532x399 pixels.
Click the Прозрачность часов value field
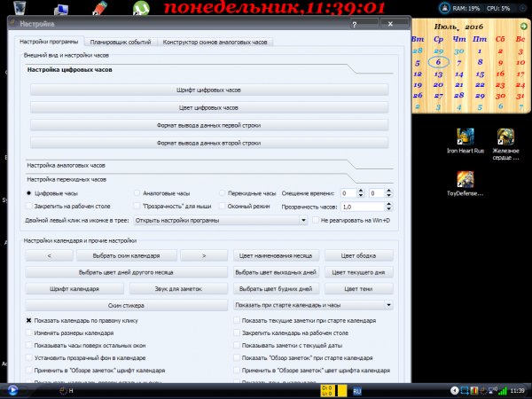pos(363,207)
